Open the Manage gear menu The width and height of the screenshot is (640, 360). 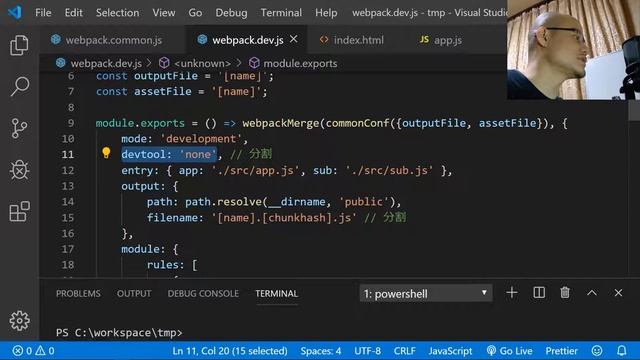(19, 321)
